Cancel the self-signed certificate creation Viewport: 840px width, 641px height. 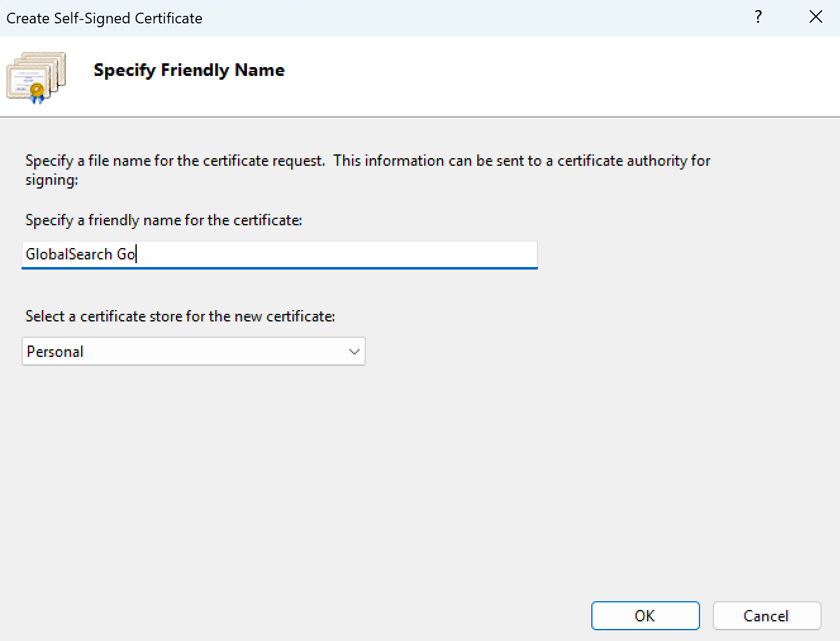point(767,615)
